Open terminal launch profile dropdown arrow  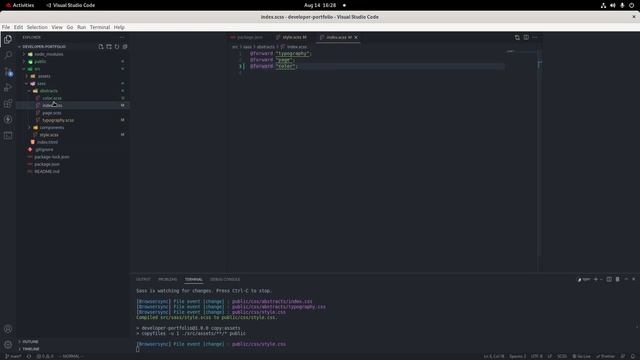(601, 280)
